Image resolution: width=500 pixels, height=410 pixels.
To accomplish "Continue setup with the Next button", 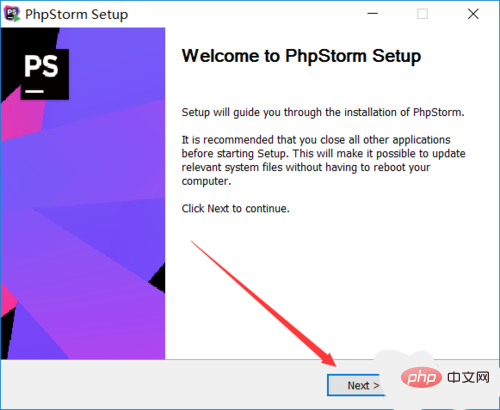I will (356, 385).
